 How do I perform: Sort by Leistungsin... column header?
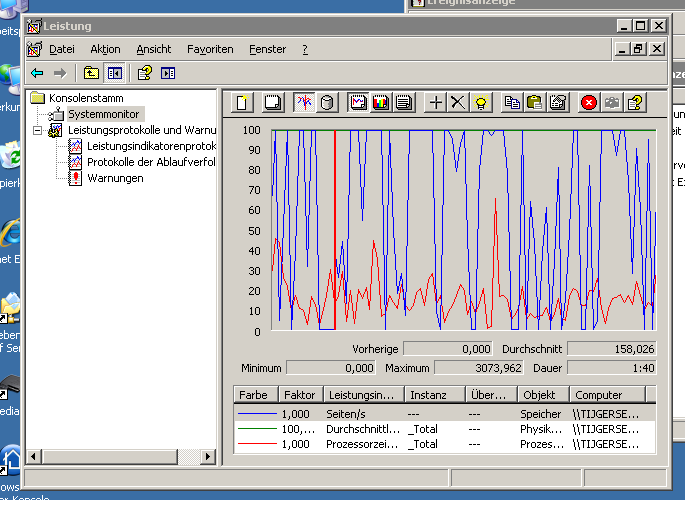click(364, 395)
